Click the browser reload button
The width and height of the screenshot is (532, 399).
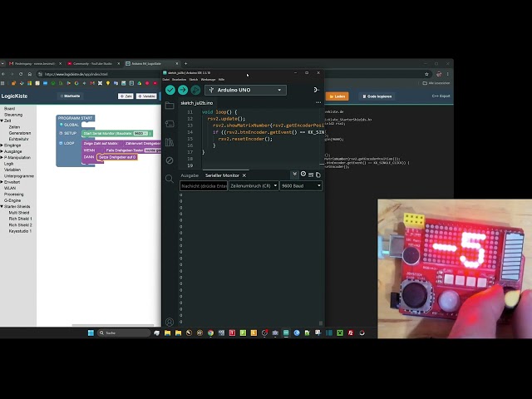21,74
